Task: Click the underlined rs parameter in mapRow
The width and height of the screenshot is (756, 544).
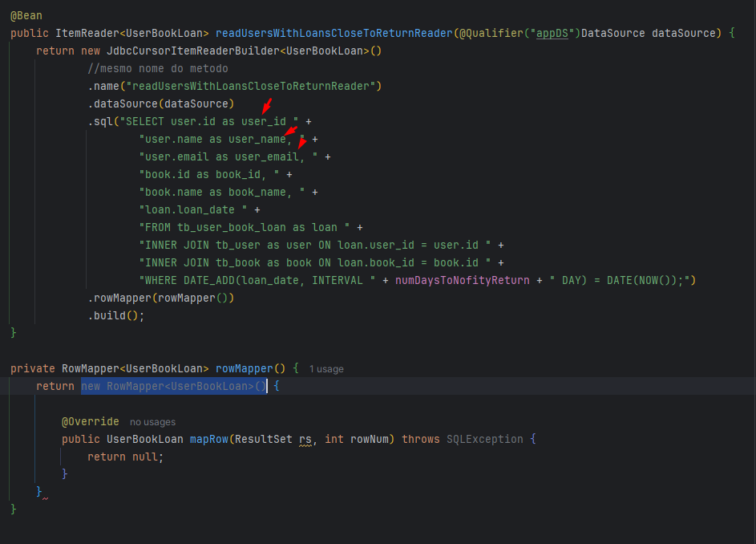Action: [x=305, y=439]
